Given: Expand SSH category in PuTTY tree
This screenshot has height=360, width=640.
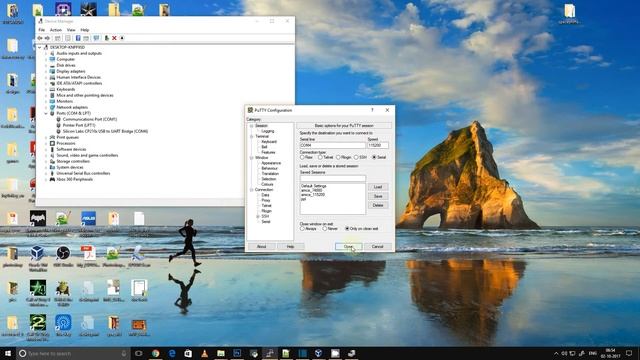Looking at the screenshot, I should point(258,216).
